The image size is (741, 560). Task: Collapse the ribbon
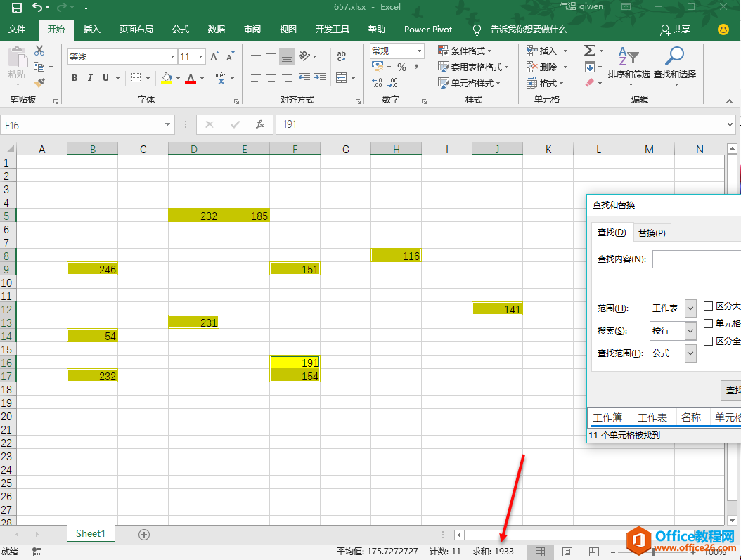pyautogui.click(x=729, y=101)
